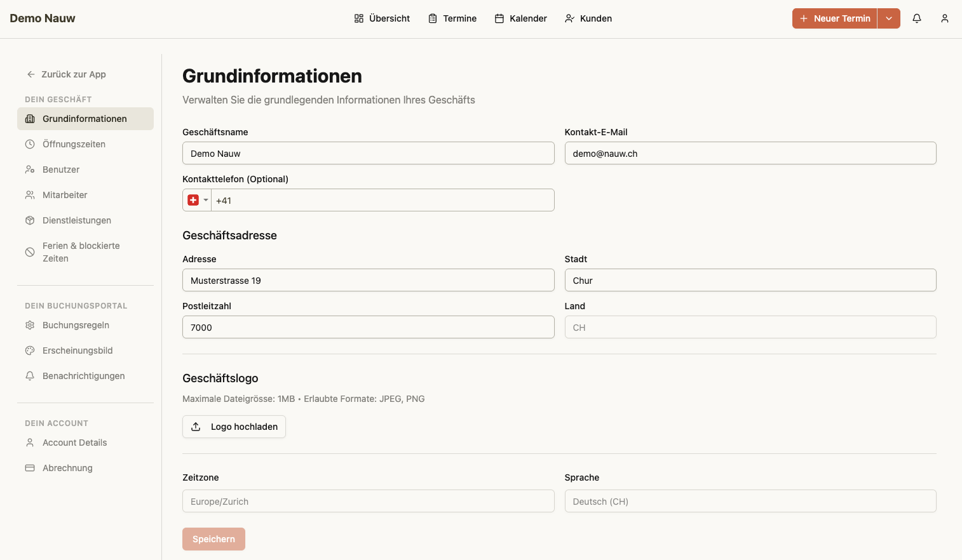Click the calendar icon beside Kalender
Image resolution: width=962 pixels, height=560 pixels.
point(499,18)
